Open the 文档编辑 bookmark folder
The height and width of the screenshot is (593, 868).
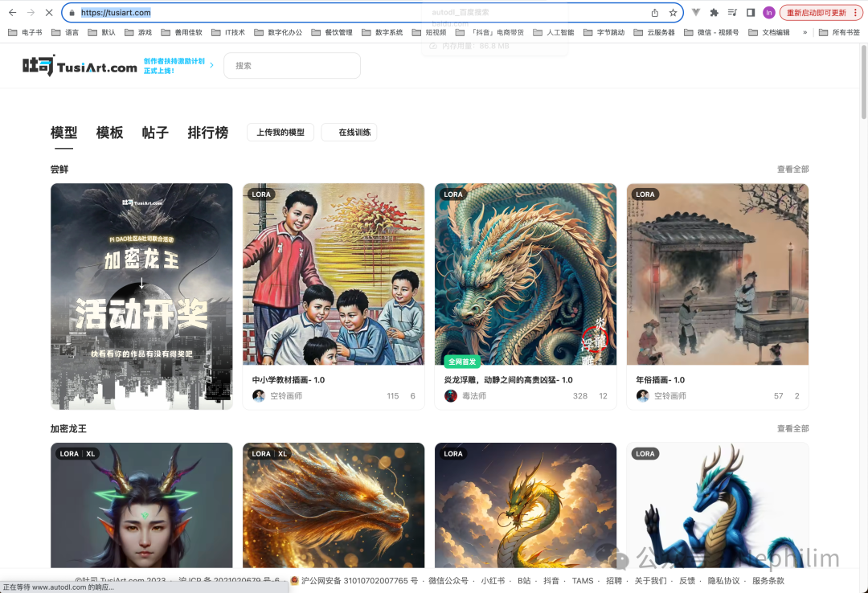pos(769,32)
